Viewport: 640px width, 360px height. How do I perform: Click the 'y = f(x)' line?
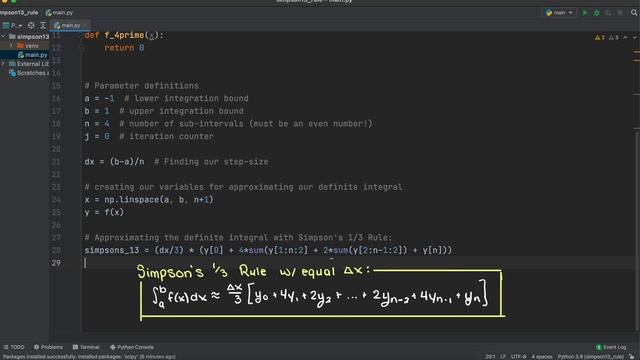coord(104,212)
